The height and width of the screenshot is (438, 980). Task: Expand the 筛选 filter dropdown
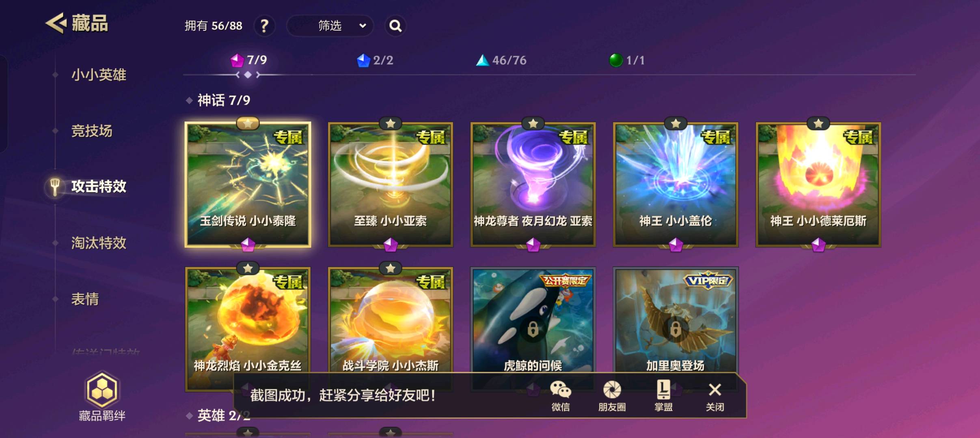pos(330,26)
